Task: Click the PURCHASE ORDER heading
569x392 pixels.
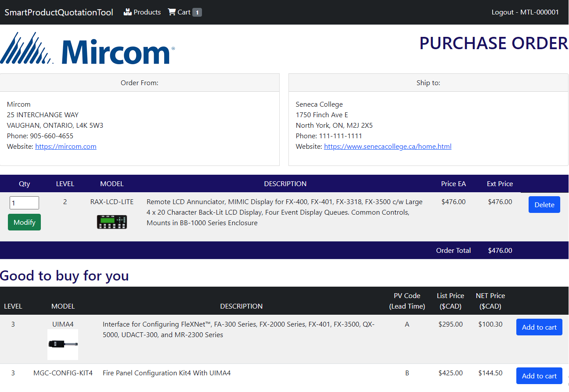Action: tap(494, 43)
